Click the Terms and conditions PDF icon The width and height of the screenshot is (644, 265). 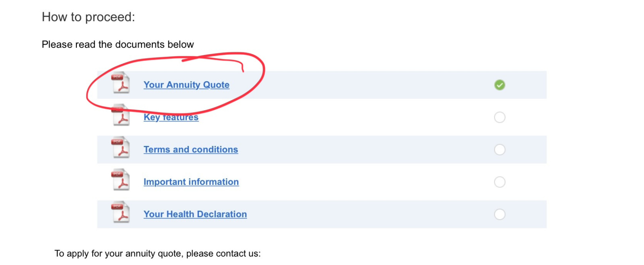121,148
